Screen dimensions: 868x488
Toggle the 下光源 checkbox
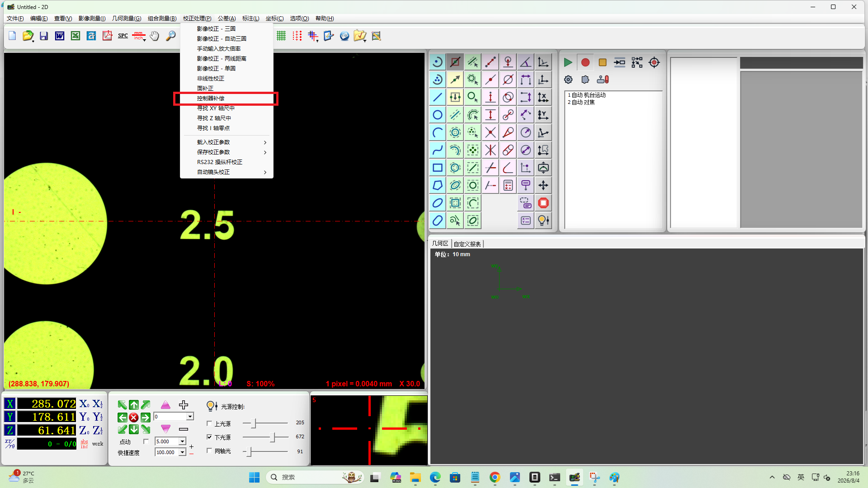click(209, 437)
